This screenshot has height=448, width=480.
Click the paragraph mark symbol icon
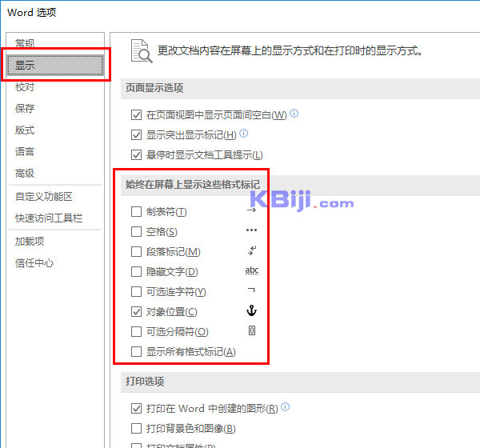tap(252, 250)
